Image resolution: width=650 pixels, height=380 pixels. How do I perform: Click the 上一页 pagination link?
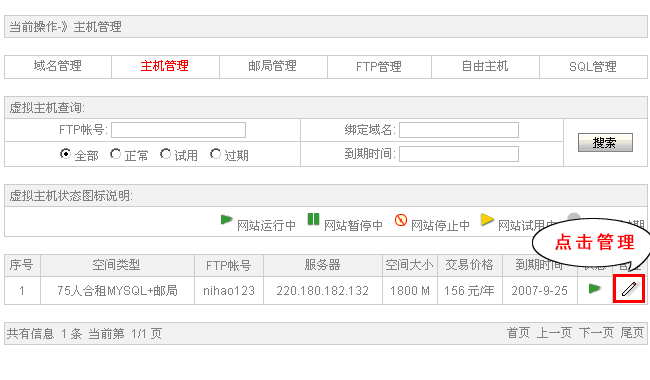(x=554, y=333)
